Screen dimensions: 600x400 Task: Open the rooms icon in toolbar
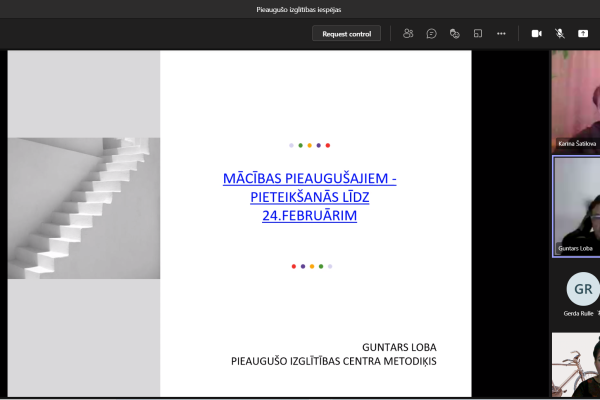click(x=478, y=34)
